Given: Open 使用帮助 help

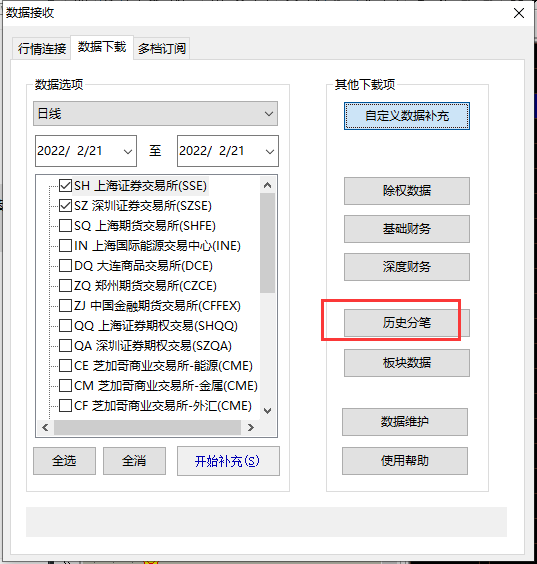Looking at the screenshot, I should point(405,461).
